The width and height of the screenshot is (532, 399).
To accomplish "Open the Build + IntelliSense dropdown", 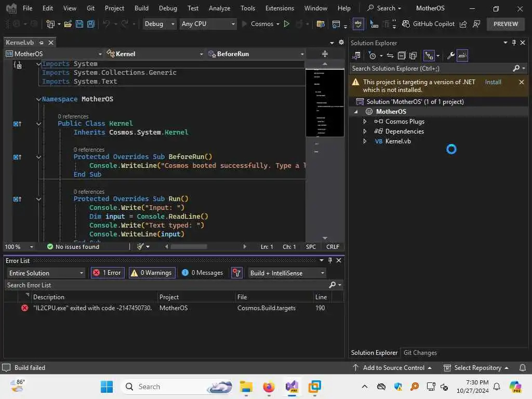I will (x=286, y=273).
